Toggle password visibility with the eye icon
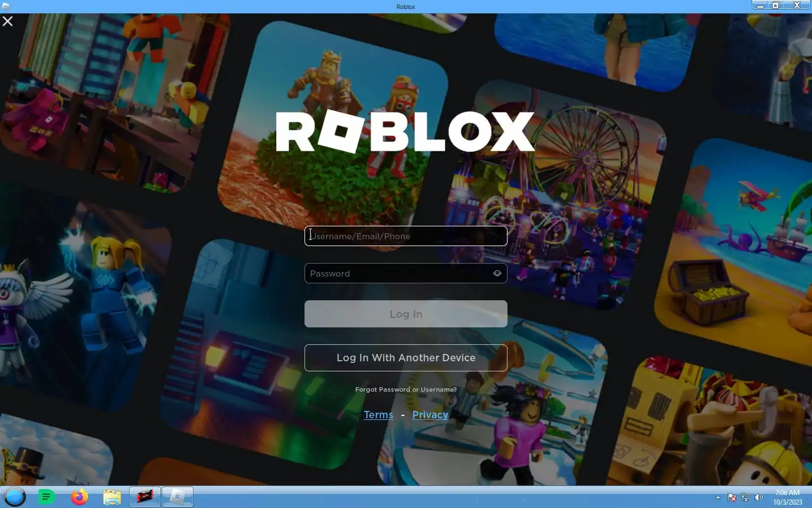812x508 pixels. coord(497,273)
